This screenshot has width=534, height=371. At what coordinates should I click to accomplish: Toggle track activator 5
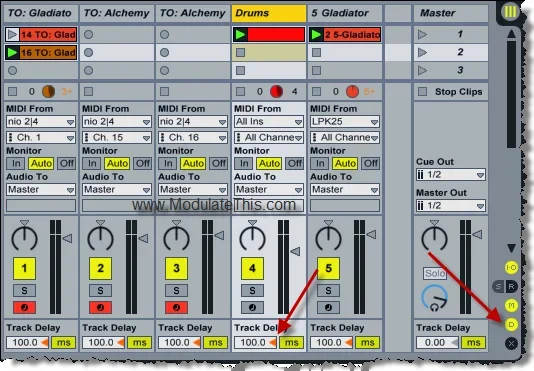click(328, 268)
